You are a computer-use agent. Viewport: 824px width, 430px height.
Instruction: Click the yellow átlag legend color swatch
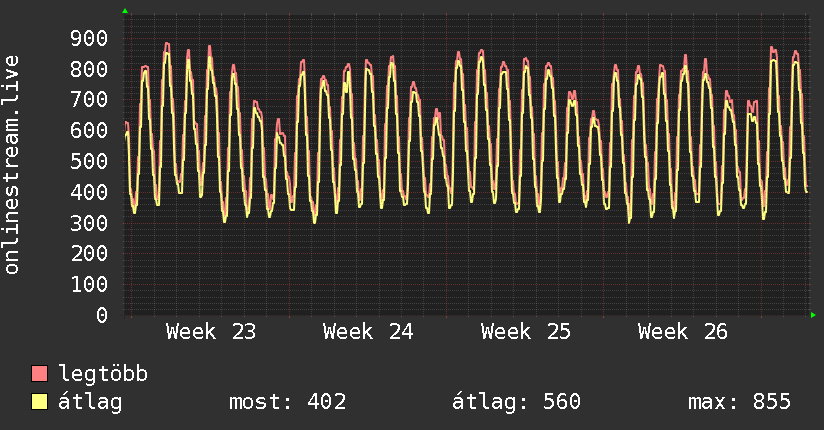click(39, 402)
